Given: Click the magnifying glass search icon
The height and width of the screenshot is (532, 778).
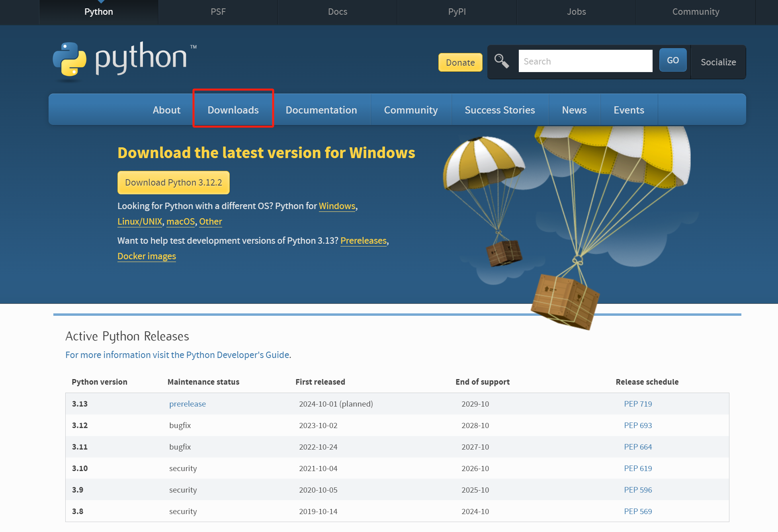Looking at the screenshot, I should (501, 61).
